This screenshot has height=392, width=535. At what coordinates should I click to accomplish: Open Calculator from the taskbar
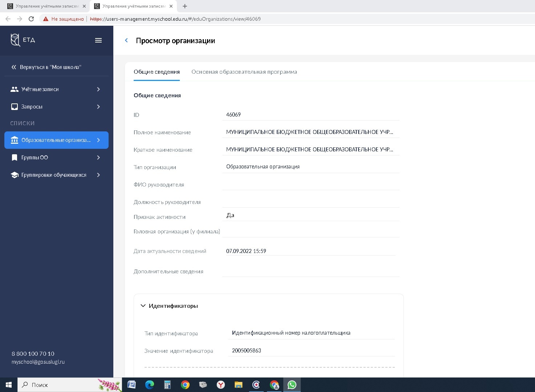pyautogui.click(x=167, y=385)
